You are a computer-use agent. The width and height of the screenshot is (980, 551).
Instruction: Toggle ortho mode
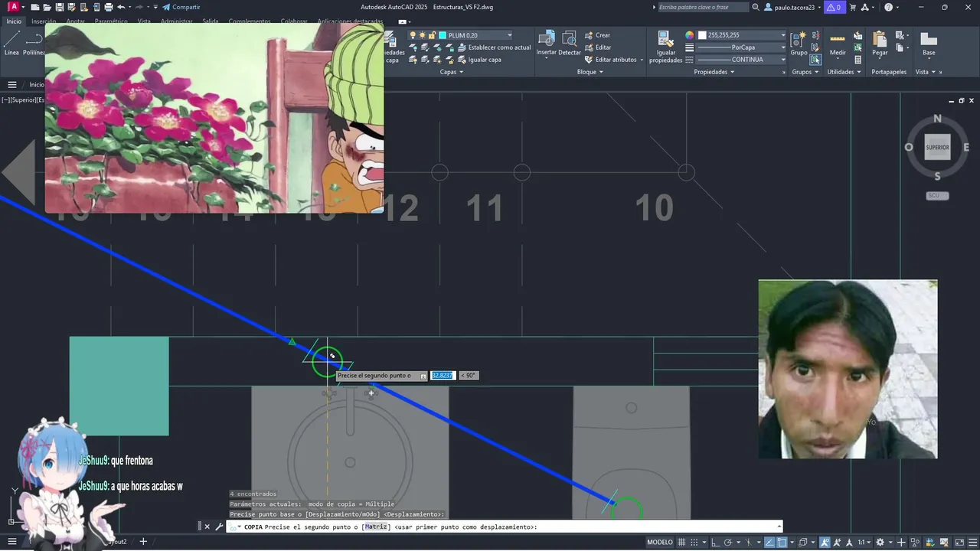714,542
